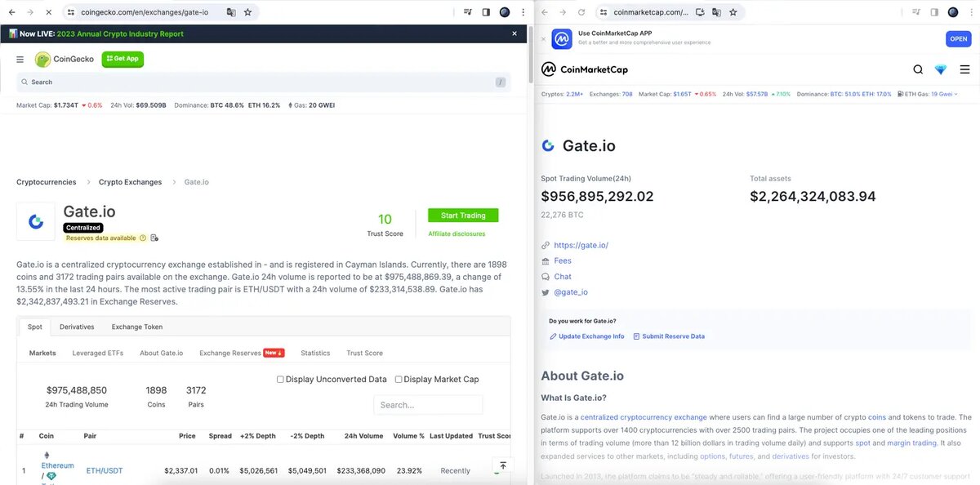Click the Ethereum coin link in table
This screenshot has height=485, width=980.
(x=57, y=465)
